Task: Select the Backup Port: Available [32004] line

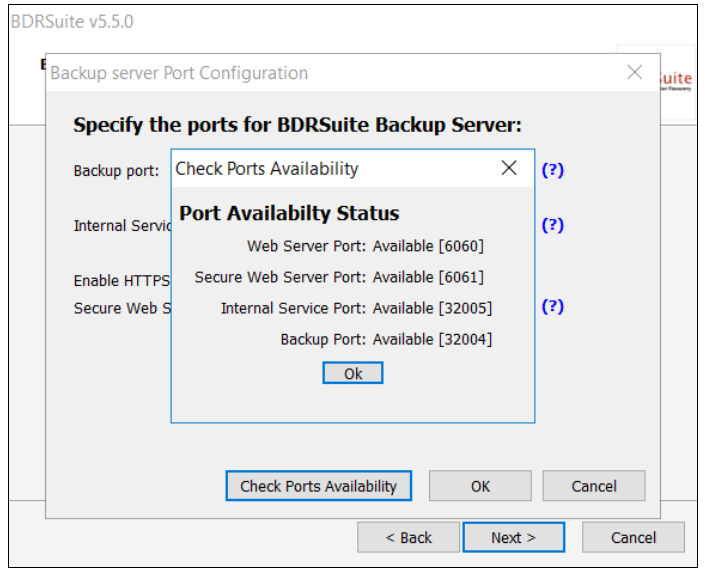Action: click(x=386, y=339)
